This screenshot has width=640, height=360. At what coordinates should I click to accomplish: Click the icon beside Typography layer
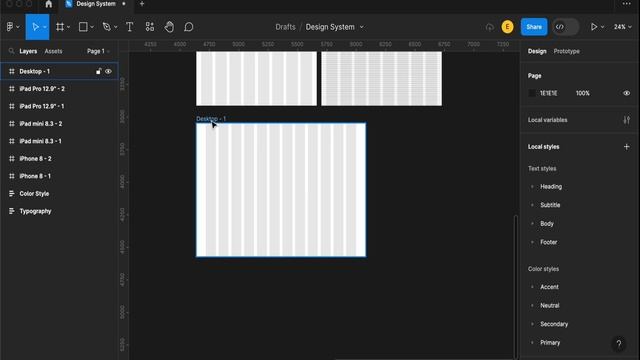pos(12,211)
